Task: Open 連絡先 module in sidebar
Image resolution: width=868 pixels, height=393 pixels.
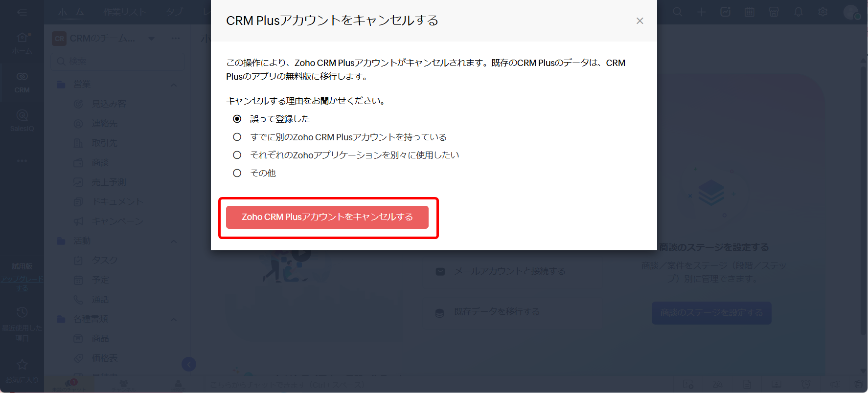Action: [x=105, y=124]
